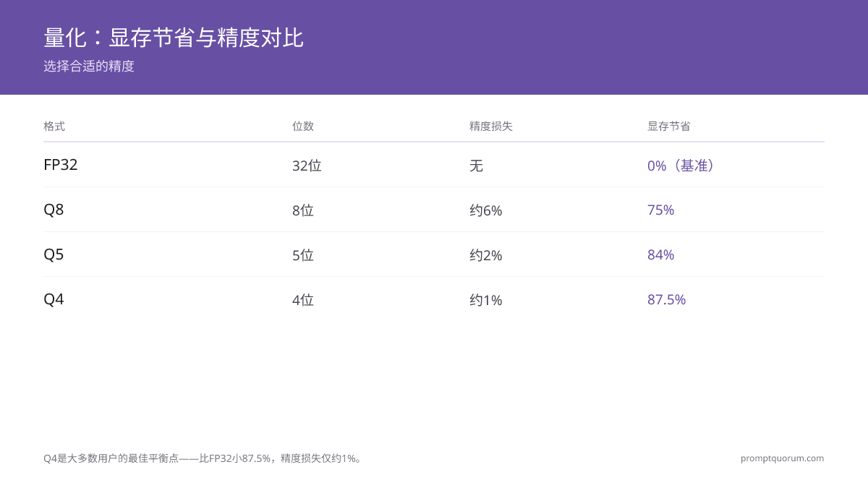The height and width of the screenshot is (488, 868).
Task: Click the 无 precision-loss cell
Action: click(476, 166)
